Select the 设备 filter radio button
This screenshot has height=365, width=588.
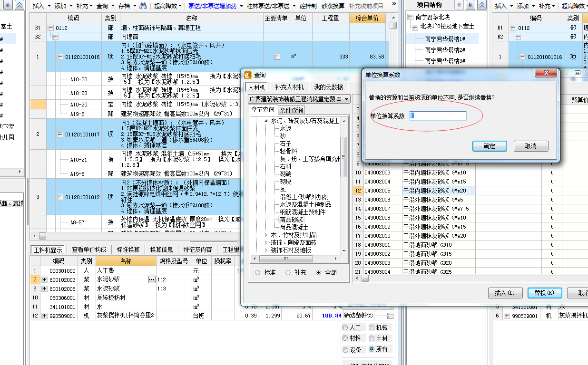point(345,349)
